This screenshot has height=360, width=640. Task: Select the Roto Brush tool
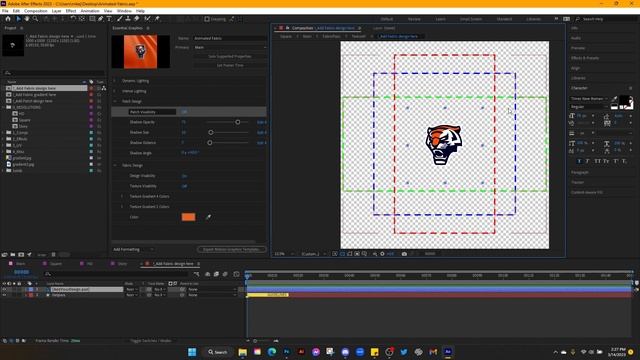tap(147, 19)
